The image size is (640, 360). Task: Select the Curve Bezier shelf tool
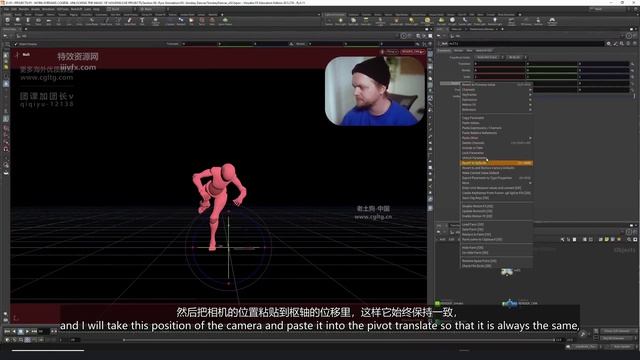(92, 21)
